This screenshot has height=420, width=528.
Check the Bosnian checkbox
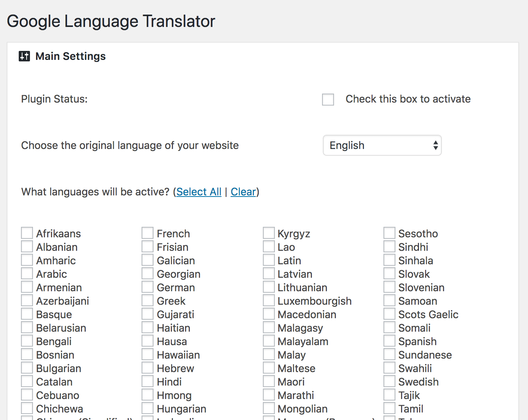tap(27, 354)
